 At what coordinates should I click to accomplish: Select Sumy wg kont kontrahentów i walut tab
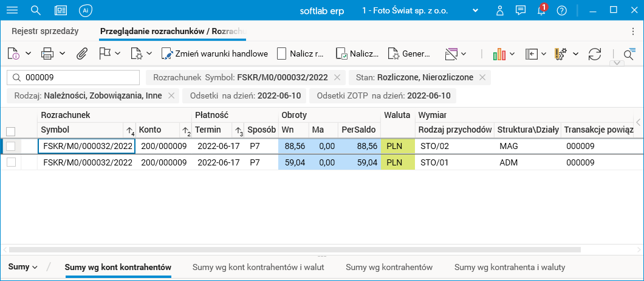pos(258,267)
